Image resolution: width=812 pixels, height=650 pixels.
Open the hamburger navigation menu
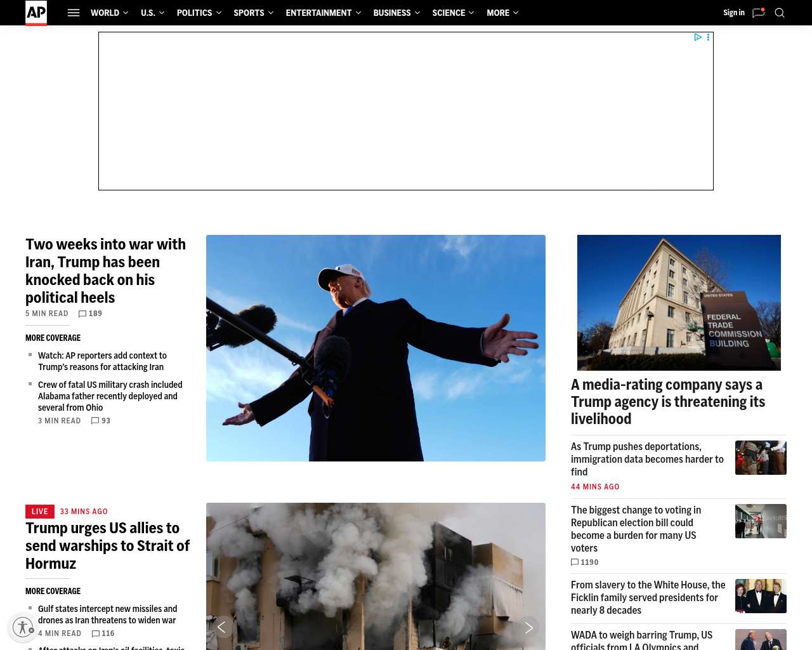[x=74, y=13]
